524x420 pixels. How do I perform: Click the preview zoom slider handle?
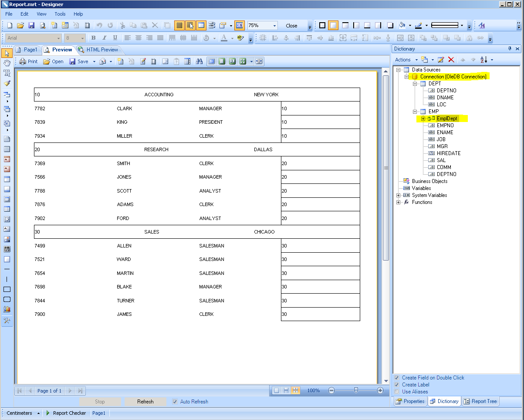point(356,390)
